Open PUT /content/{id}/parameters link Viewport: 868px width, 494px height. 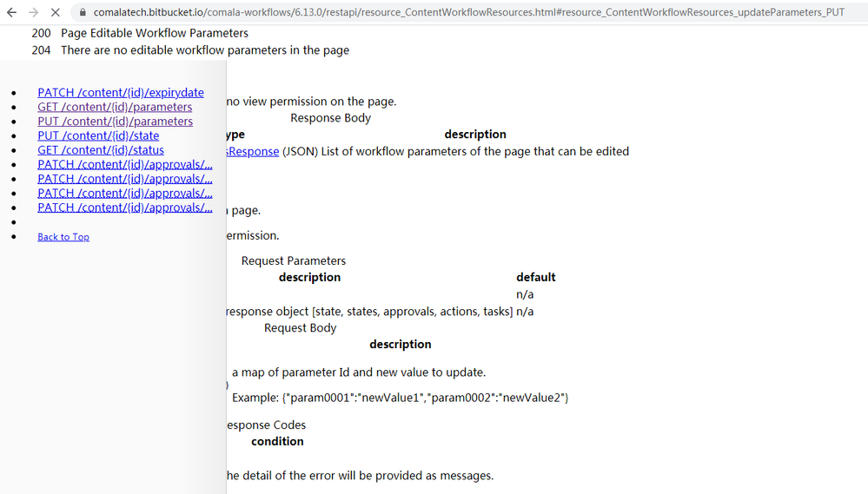pos(116,122)
